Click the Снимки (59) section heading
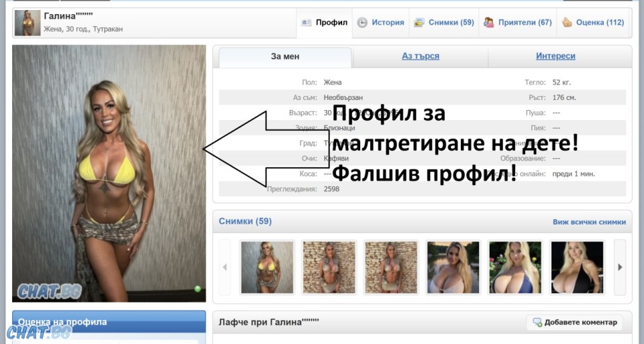644x344 pixels. pos(246,221)
